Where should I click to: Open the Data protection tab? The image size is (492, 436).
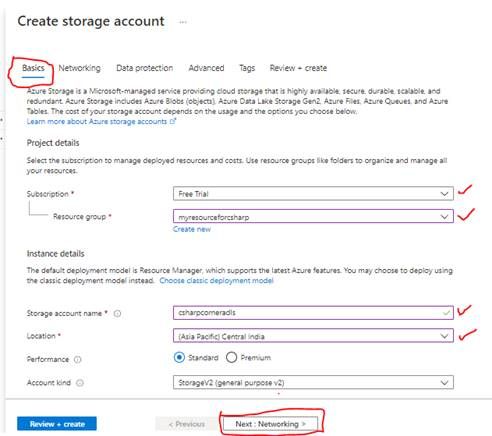pos(144,68)
